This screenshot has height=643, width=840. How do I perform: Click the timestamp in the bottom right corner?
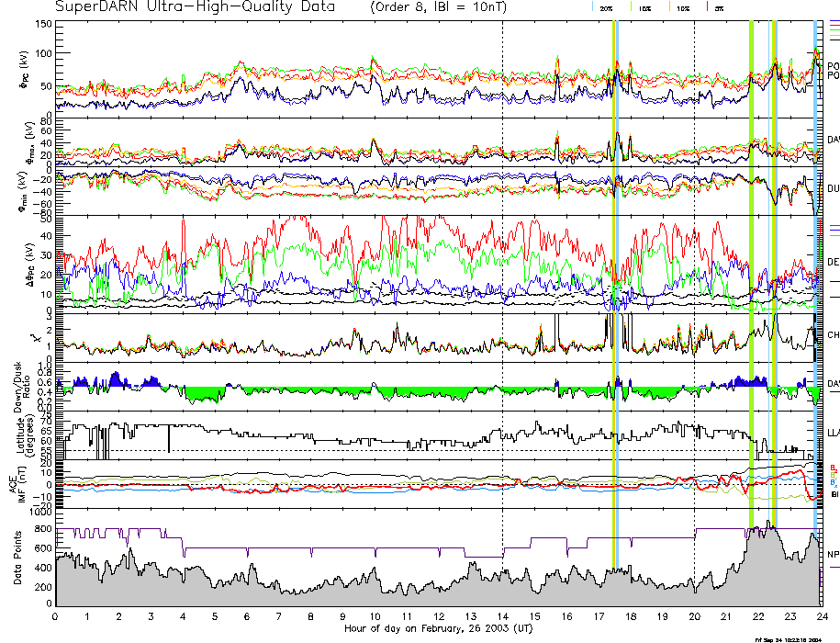pos(793,638)
